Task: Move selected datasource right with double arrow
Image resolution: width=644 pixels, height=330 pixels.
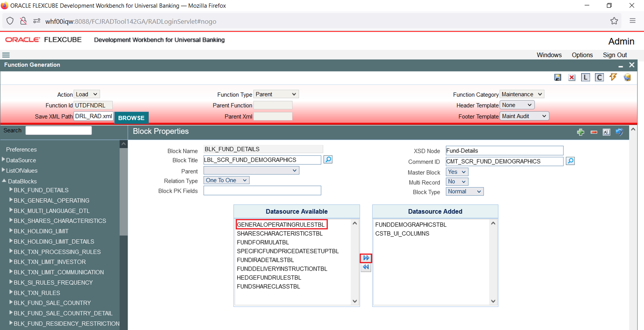Action: (x=366, y=258)
